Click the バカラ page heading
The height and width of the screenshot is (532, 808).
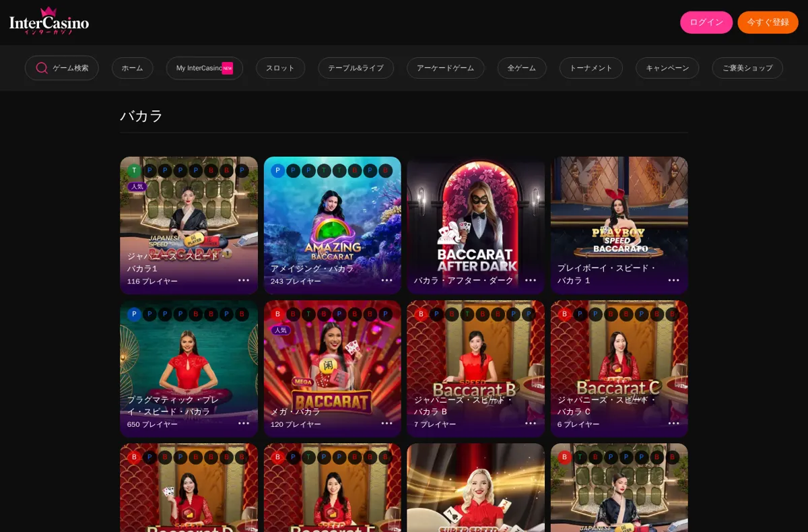pyautogui.click(x=141, y=116)
